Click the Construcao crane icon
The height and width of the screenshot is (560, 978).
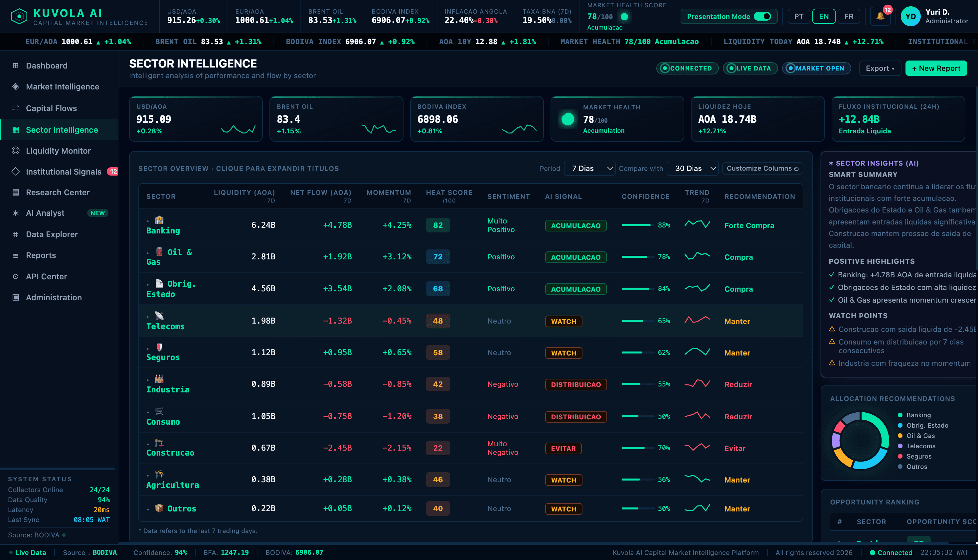coord(159,443)
